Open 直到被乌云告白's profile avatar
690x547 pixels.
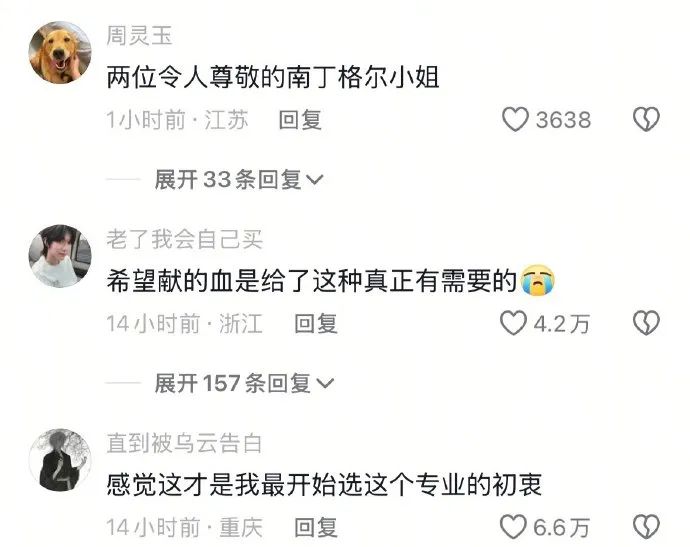tap(60, 460)
